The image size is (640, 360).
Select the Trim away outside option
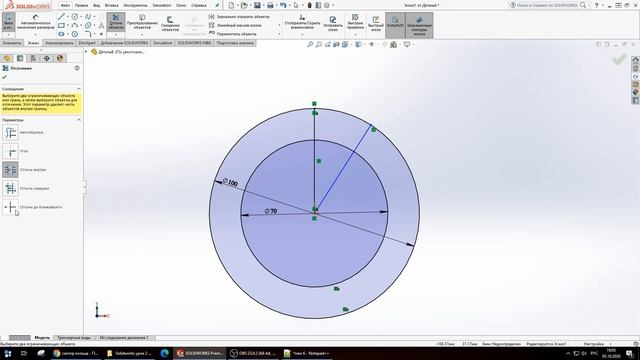pos(10,189)
